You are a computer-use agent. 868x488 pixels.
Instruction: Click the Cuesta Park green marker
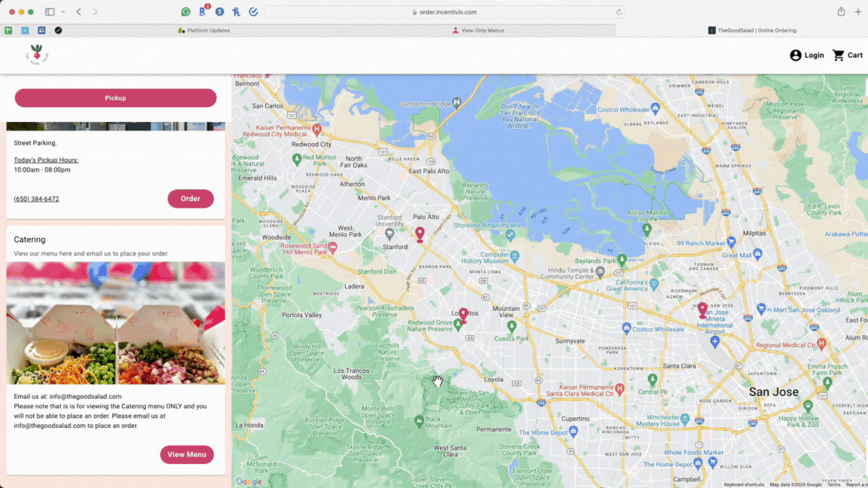[x=512, y=326]
